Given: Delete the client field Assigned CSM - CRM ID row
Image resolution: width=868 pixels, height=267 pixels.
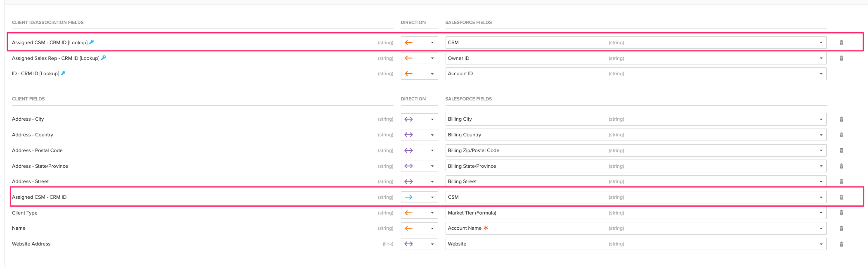Looking at the screenshot, I should (x=841, y=197).
